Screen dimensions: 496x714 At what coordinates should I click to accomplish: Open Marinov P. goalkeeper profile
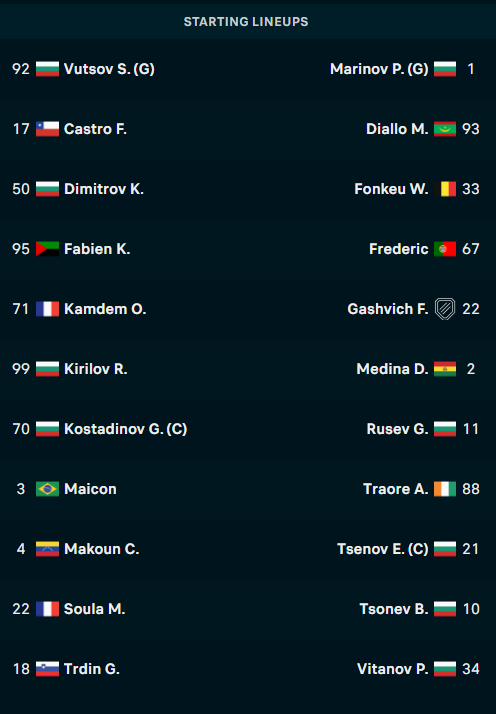379,69
